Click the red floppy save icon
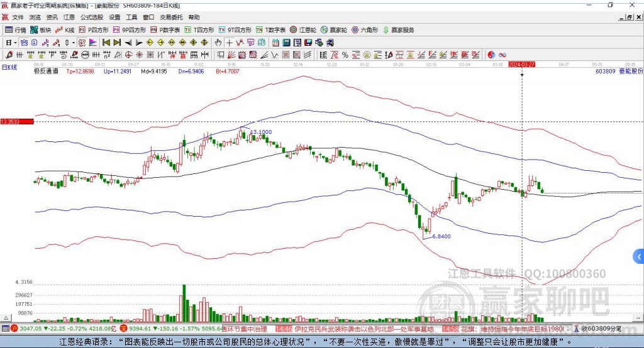 pyautogui.click(x=308, y=43)
